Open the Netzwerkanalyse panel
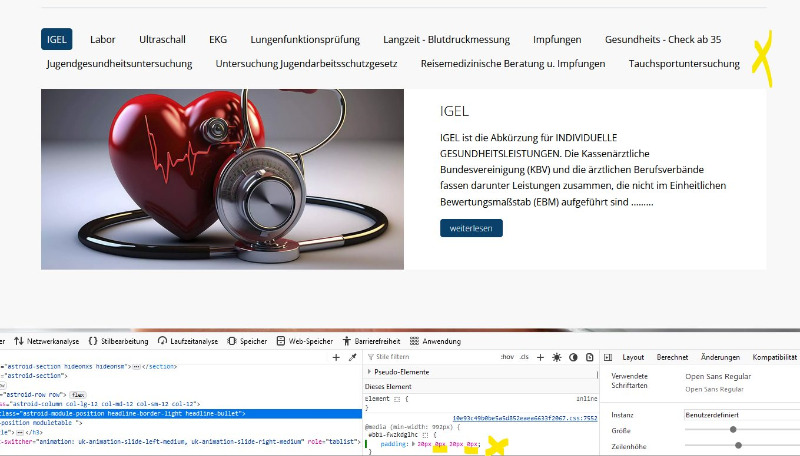800x456 pixels. (46, 341)
